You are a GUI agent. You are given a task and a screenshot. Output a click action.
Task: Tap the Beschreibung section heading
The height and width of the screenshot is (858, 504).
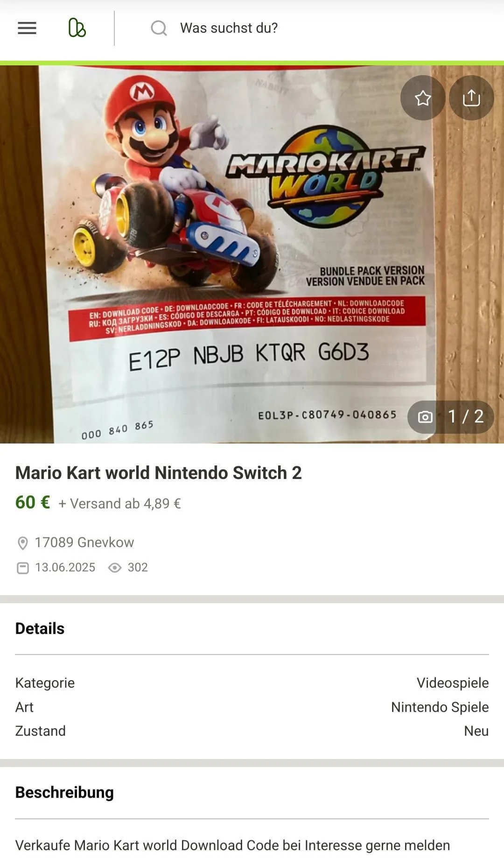[x=64, y=793]
